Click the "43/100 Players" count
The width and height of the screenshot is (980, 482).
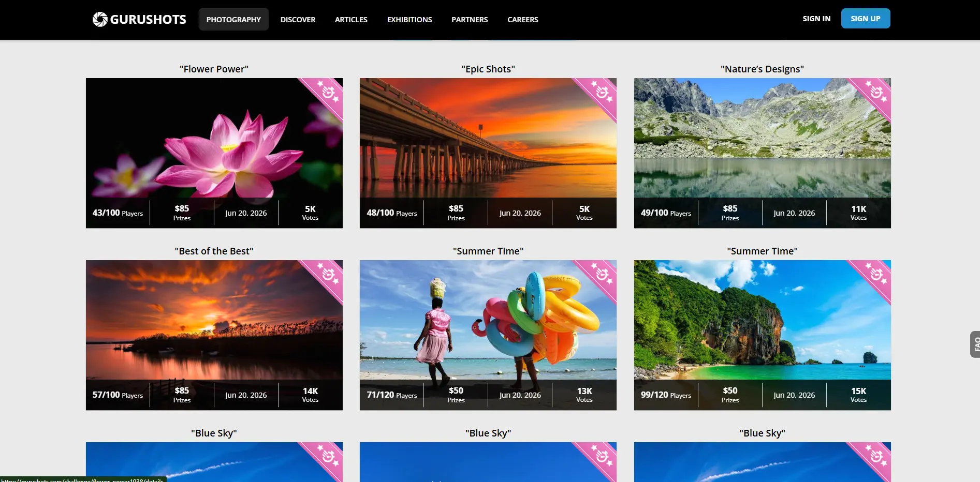pyautogui.click(x=118, y=213)
